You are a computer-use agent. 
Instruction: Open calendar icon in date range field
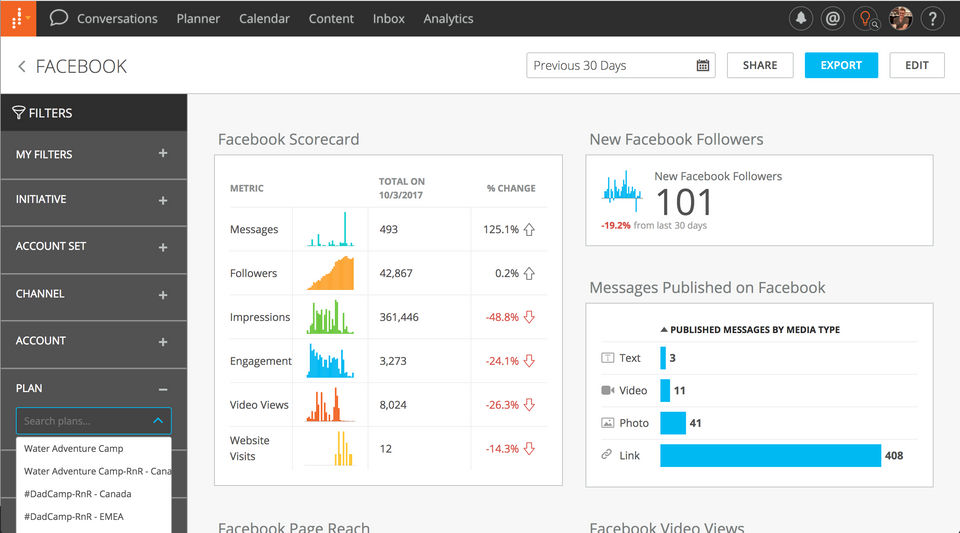pyautogui.click(x=703, y=65)
